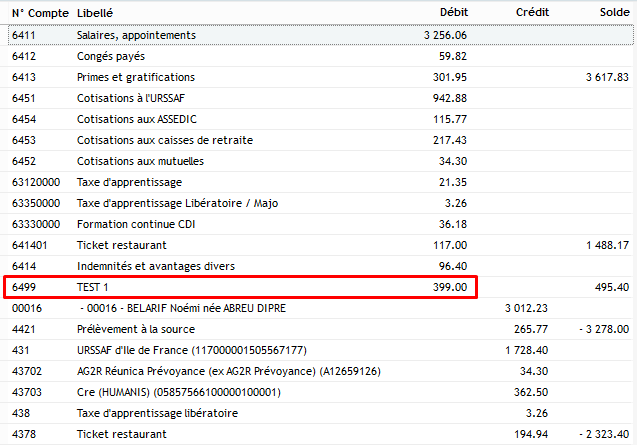637x445 pixels.
Task: Click the URSSAF d'Ile de France entry
Action: (x=191, y=350)
